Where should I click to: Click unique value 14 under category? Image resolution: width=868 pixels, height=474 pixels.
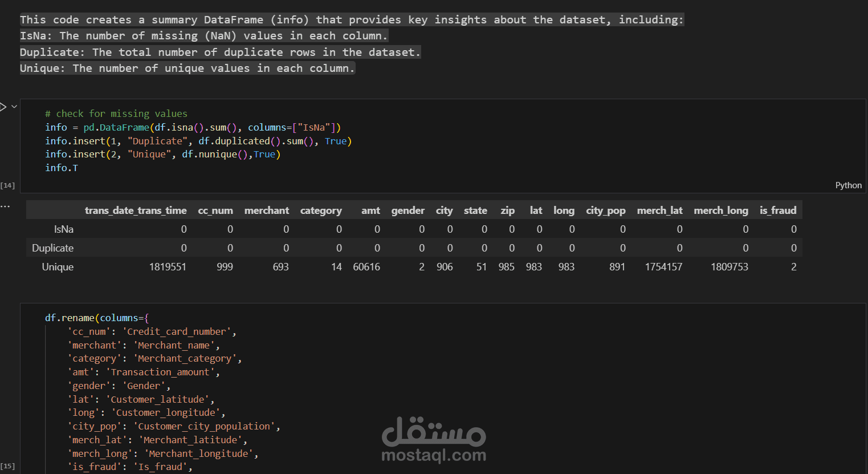(336, 267)
